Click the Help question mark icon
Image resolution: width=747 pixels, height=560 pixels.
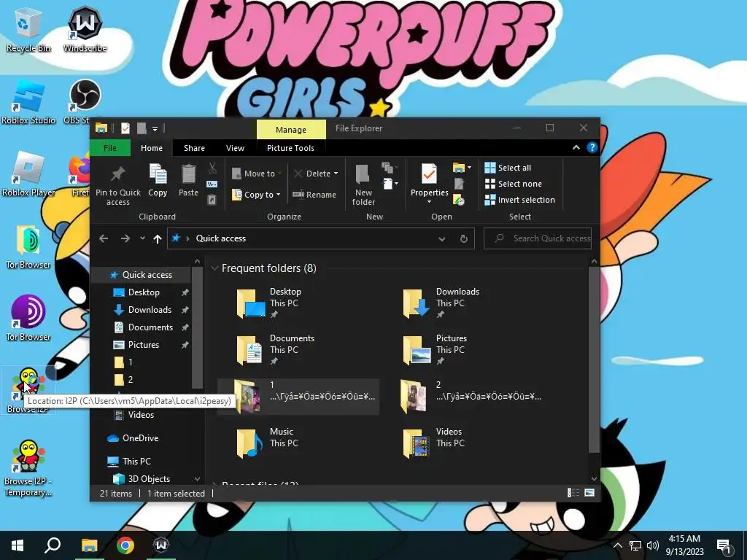tap(592, 147)
